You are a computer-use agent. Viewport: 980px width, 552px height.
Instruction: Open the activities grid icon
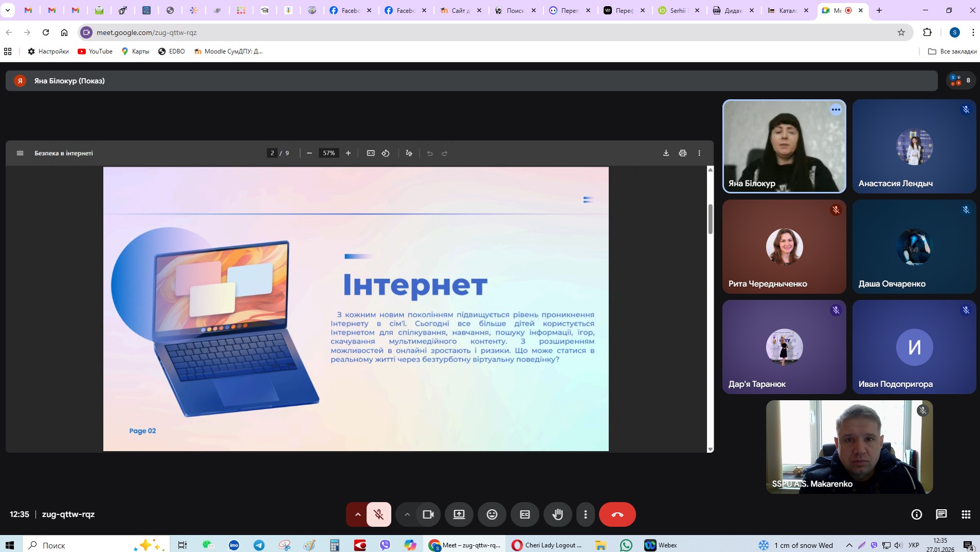pyautogui.click(x=966, y=514)
